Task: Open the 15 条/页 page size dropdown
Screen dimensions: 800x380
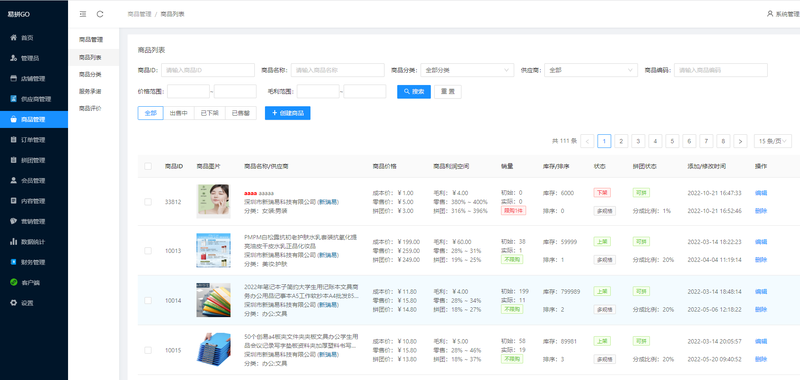Action: coord(773,141)
